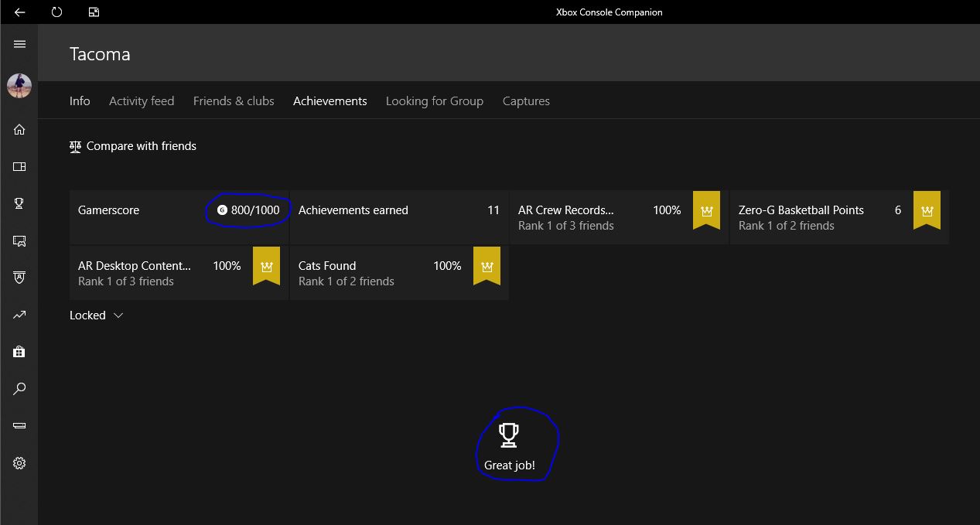This screenshot has width=980, height=525.
Task: Go to Home in the sidebar
Action: coord(19,129)
